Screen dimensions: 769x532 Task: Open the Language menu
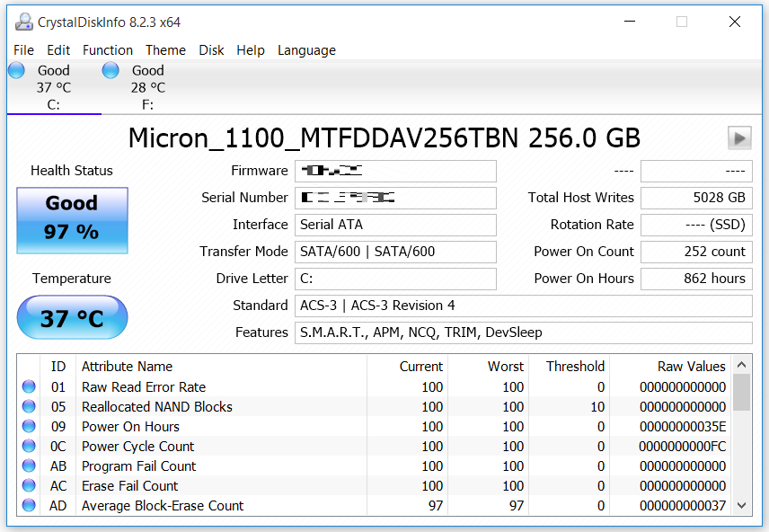pyautogui.click(x=306, y=50)
